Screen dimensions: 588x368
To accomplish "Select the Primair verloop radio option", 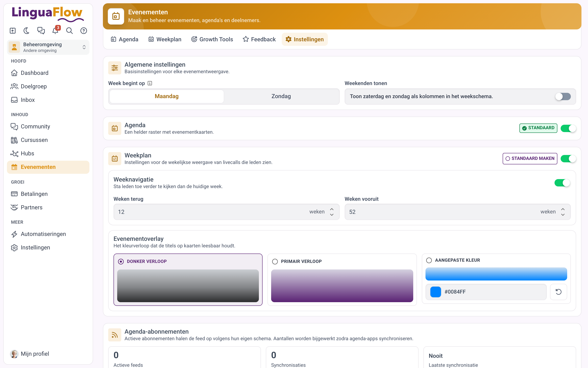I will [275, 261].
